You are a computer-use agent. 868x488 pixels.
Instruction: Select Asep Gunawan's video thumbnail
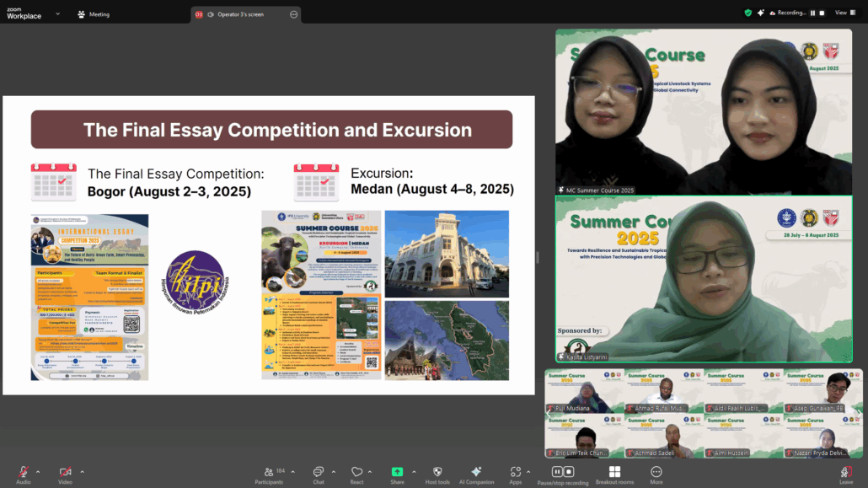pos(822,391)
